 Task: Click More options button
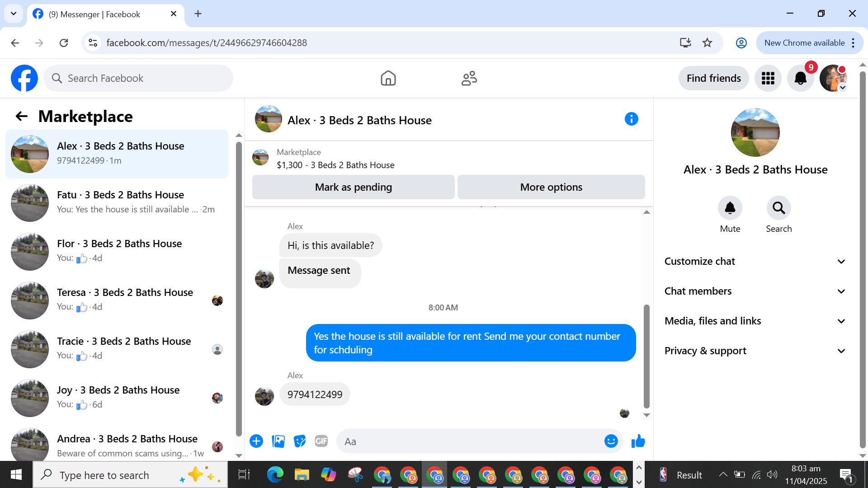point(551,187)
